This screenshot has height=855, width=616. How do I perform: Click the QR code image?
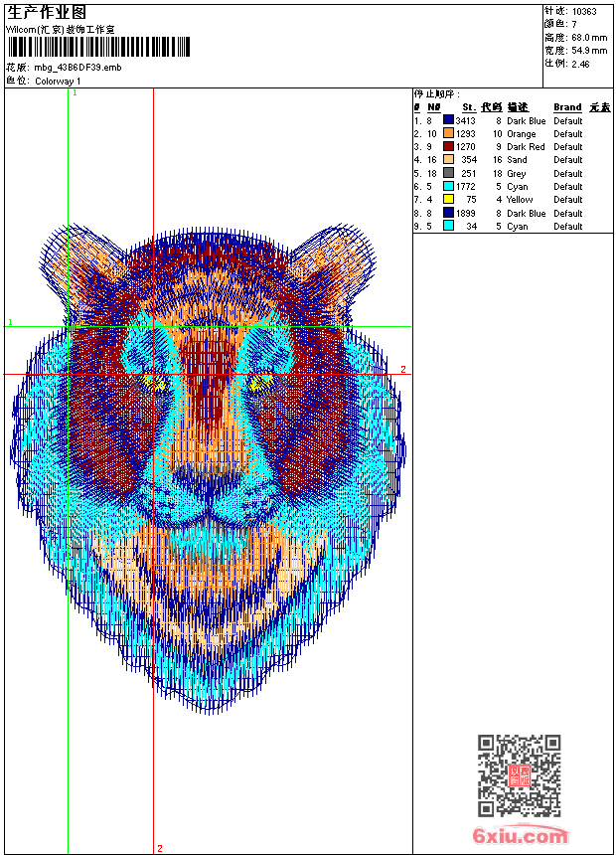519,775
